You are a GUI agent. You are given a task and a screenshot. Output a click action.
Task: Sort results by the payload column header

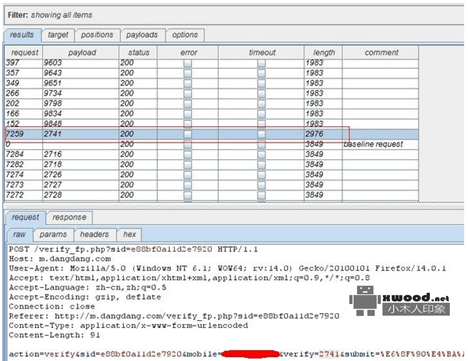[81, 53]
